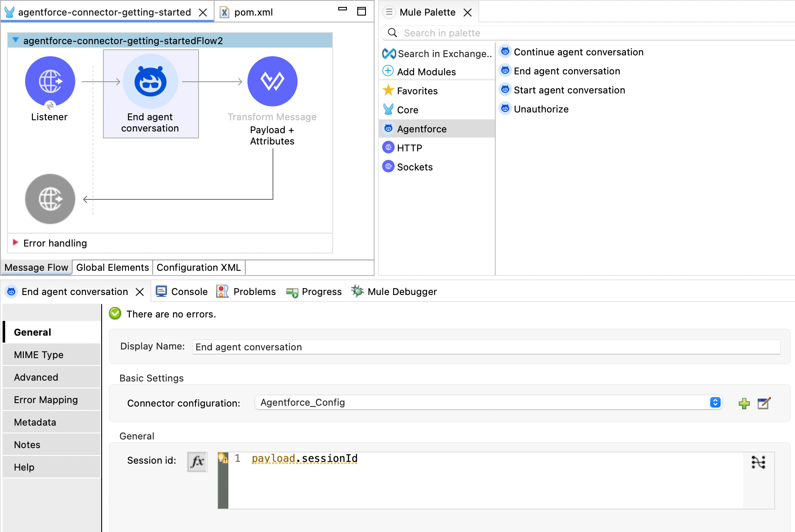Open the Notes properties section
Screen dimensions: 795x532
pyautogui.click(x=52, y=445)
